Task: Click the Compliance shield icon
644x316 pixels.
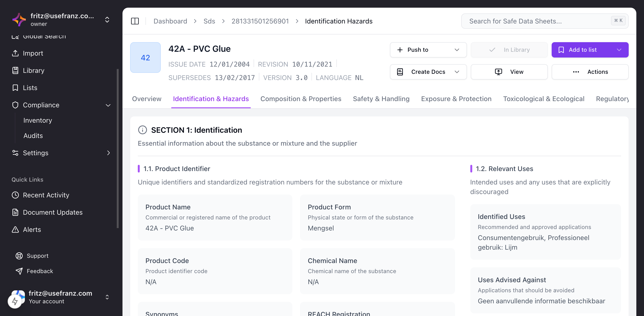Action: [x=15, y=105]
